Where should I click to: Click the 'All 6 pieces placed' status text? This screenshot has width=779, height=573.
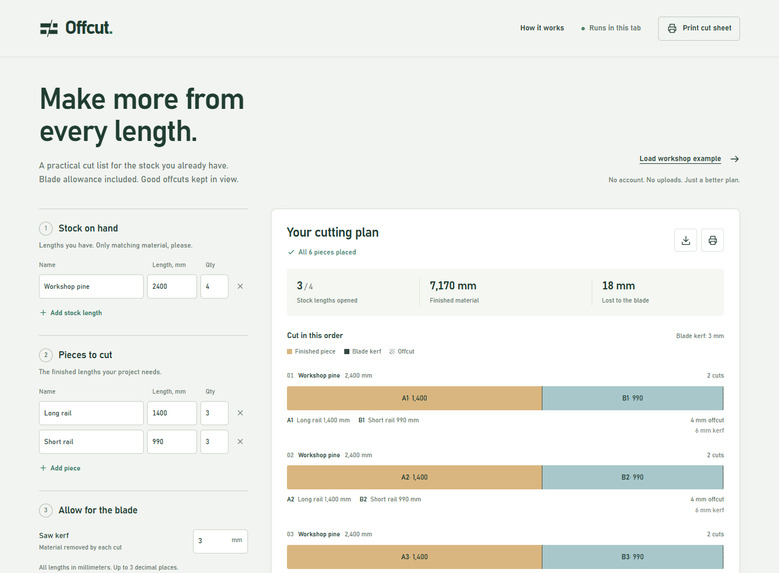pyautogui.click(x=327, y=252)
